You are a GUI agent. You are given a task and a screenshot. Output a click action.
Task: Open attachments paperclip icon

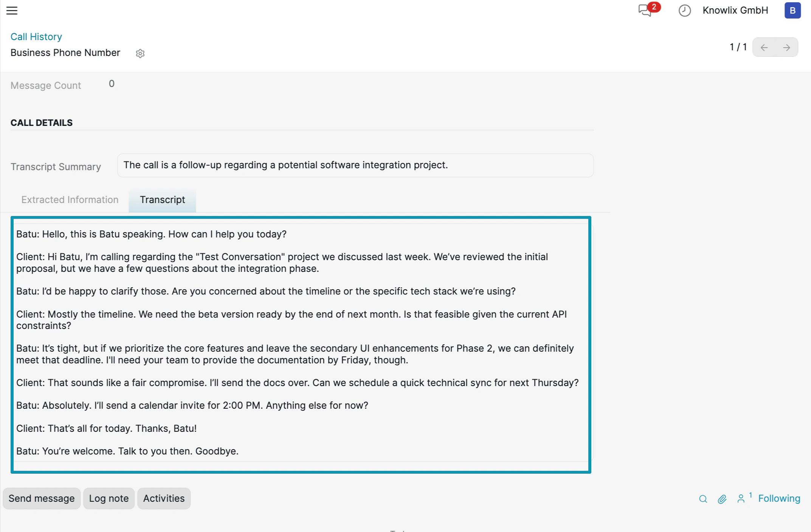point(722,499)
